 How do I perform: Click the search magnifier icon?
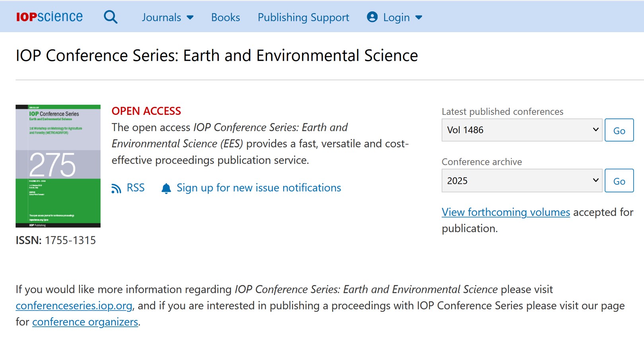point(111,17)
